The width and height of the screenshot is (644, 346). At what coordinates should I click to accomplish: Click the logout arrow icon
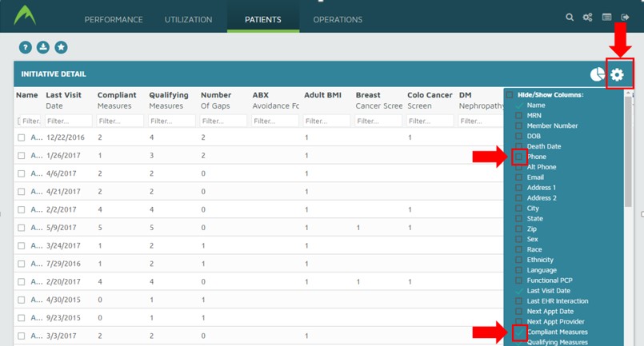coord(625,18)
